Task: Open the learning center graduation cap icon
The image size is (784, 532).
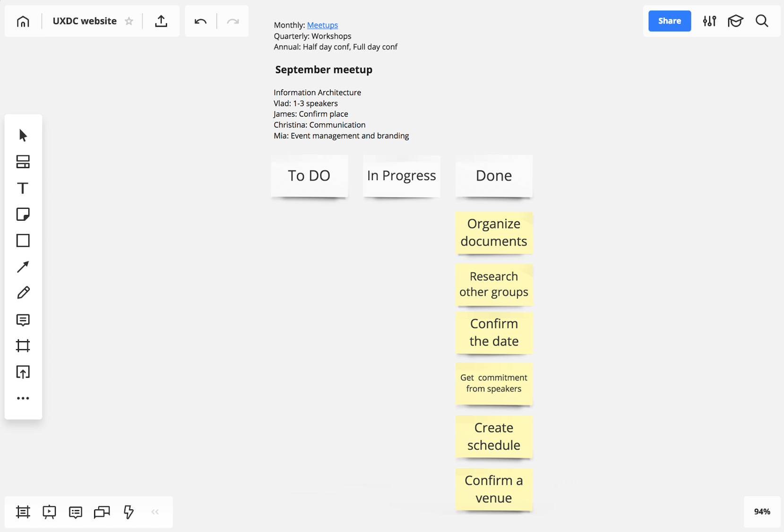Action: (735, 21)
